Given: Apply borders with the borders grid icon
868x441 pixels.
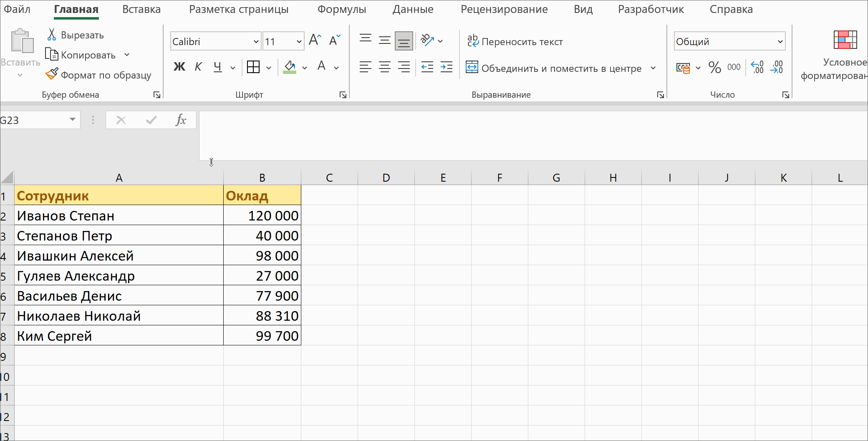Looking at the screenshot, I should click(253, 67).
